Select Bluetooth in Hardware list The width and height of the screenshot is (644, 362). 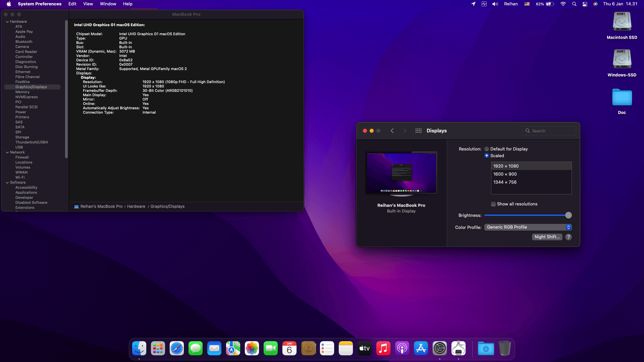coord(24,42)
